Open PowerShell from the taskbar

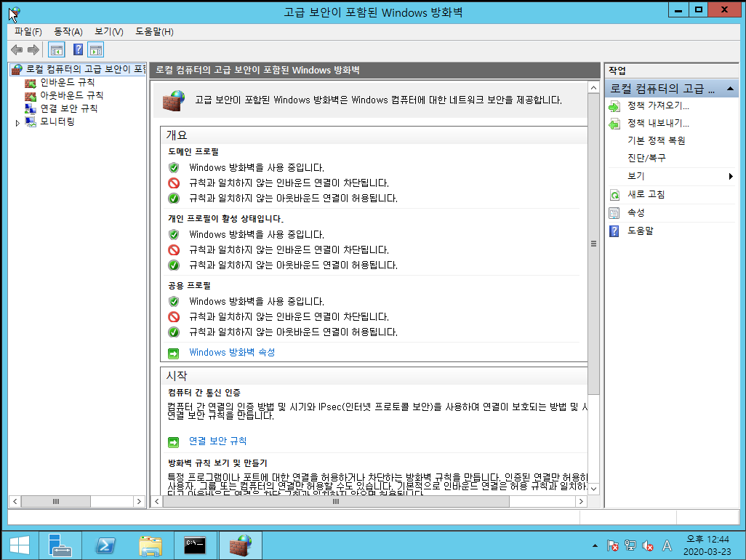click(105, 545)
